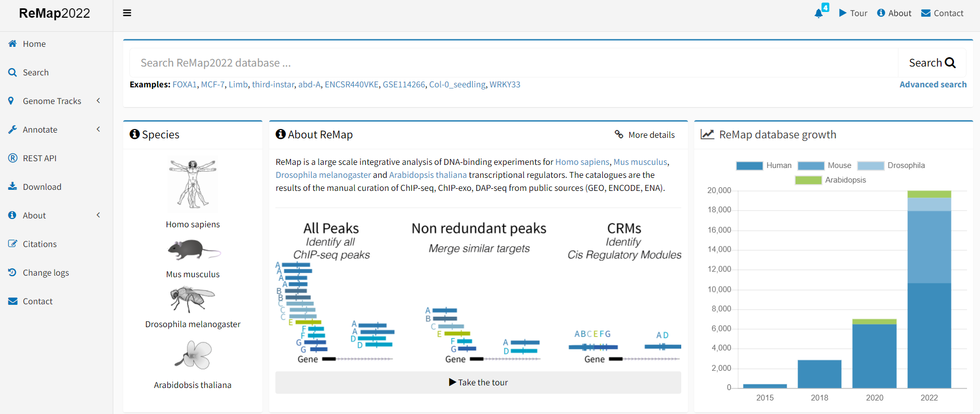The width and height of the screenshot is (980, 414).
Task: Click the Change logs history icon
Action: click(12, 272)
